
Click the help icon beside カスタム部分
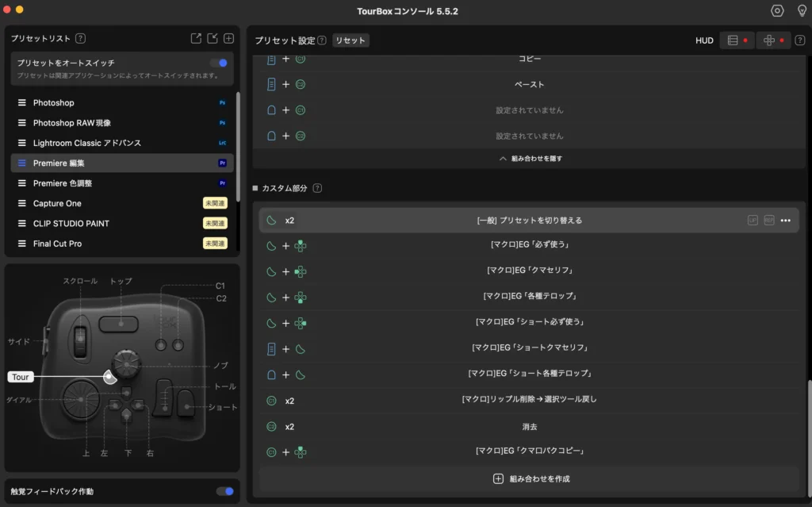tap(317, 189)
